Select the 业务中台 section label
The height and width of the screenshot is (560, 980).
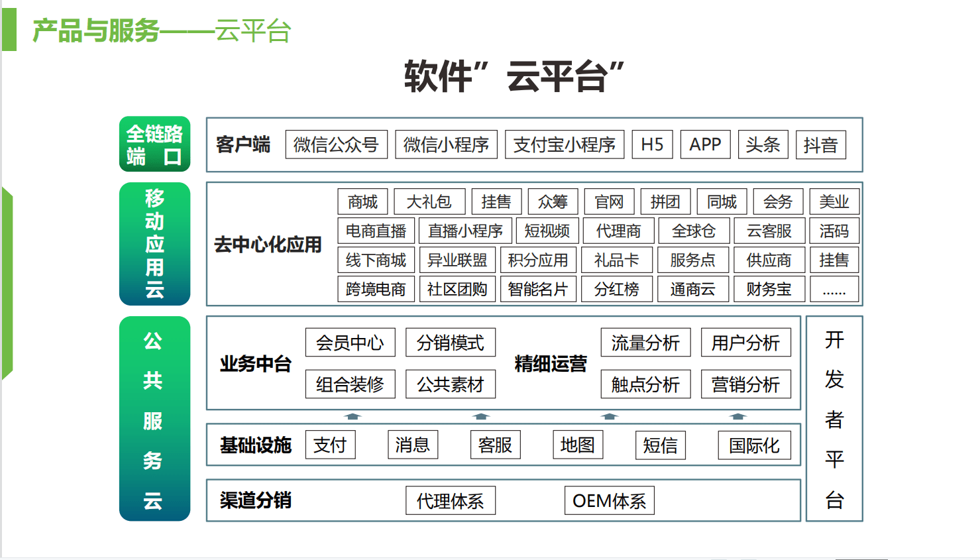[x=256, y=364]
